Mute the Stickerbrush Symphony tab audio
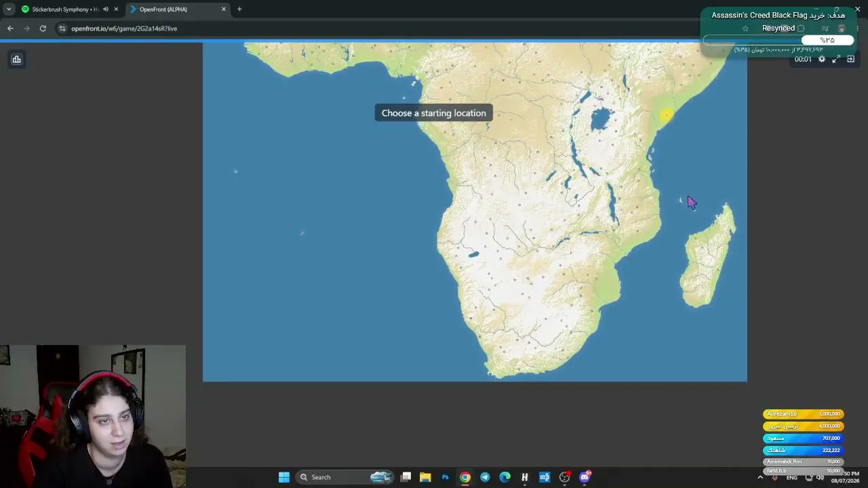This screenshot has width=868, height=488. point(106,9)
